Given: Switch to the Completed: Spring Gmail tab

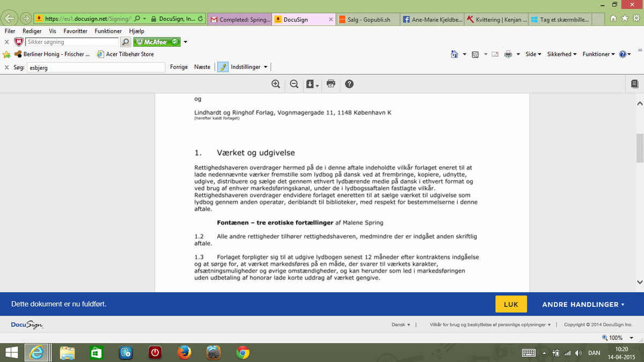Looking at the screenshot, I should (x=239, y=19).
